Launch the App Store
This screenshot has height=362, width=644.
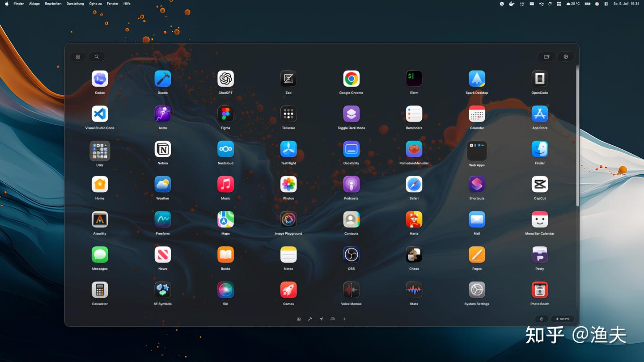[x=540, y=114]
